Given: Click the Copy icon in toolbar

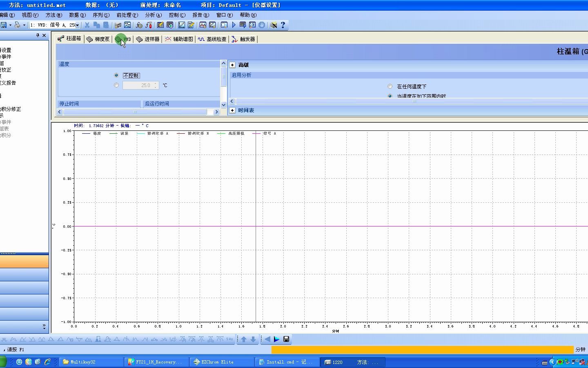Looking at the screenshot, I should click(x=96, y=25).
